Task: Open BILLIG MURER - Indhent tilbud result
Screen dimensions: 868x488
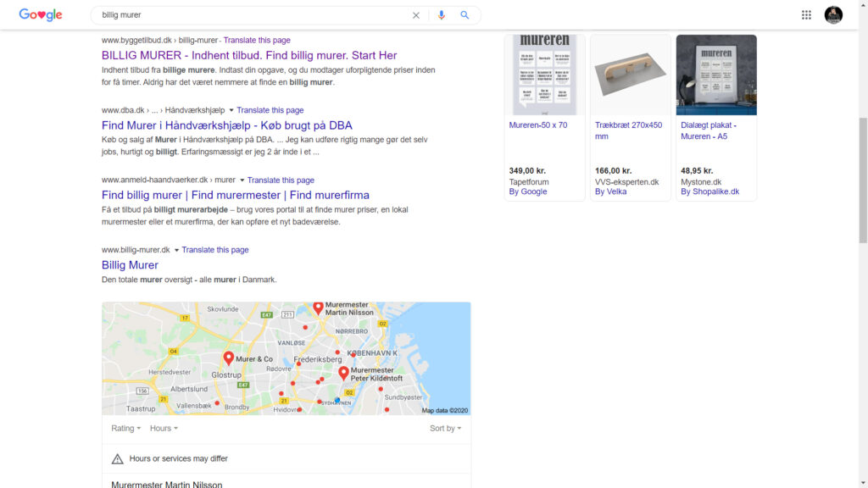Action: pos(249,55)
